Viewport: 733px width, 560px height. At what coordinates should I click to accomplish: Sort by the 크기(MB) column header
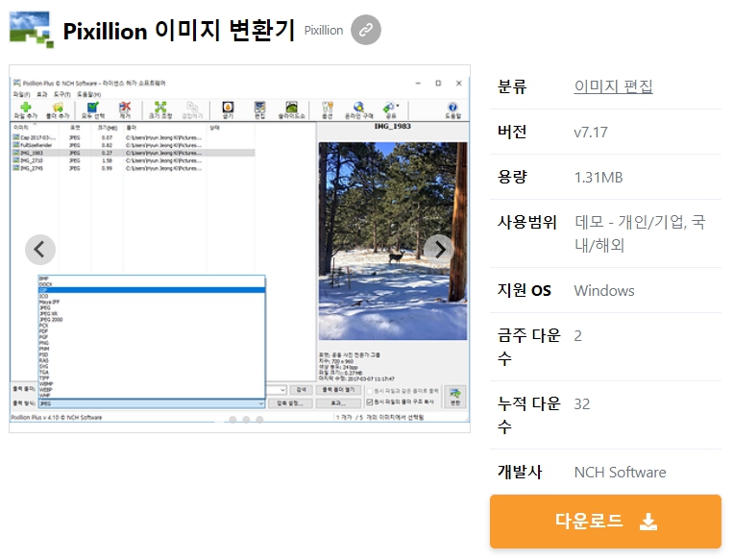coord(108,127)
